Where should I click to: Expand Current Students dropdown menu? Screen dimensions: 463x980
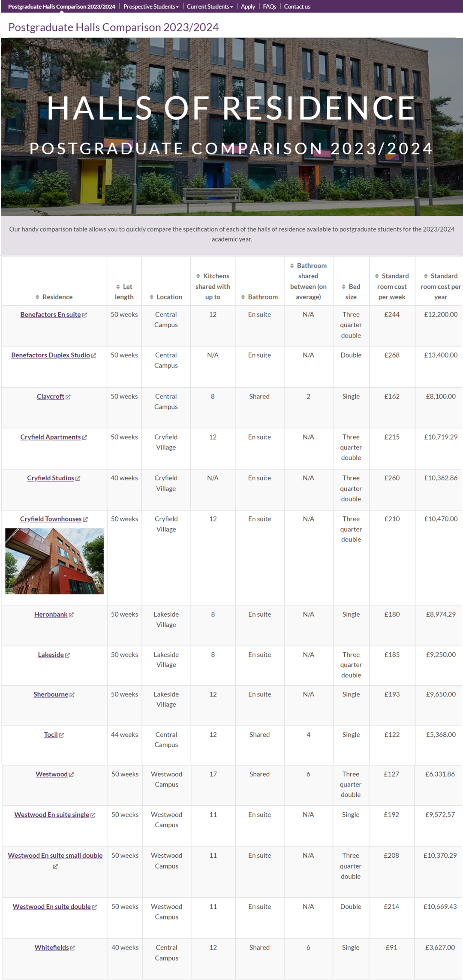coord(210,6)
